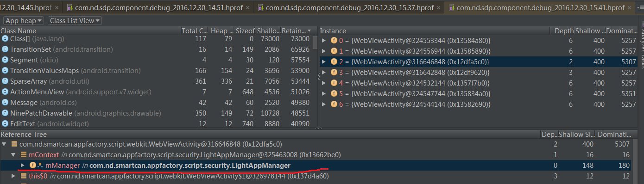Sort by the Class Name column header
The height and width of the screenshot is (184, 644).
click(90, 31)
